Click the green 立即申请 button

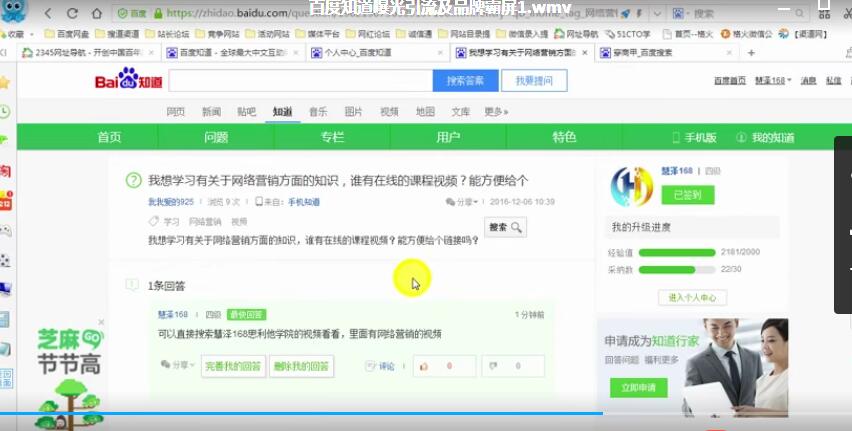(638, 388)
